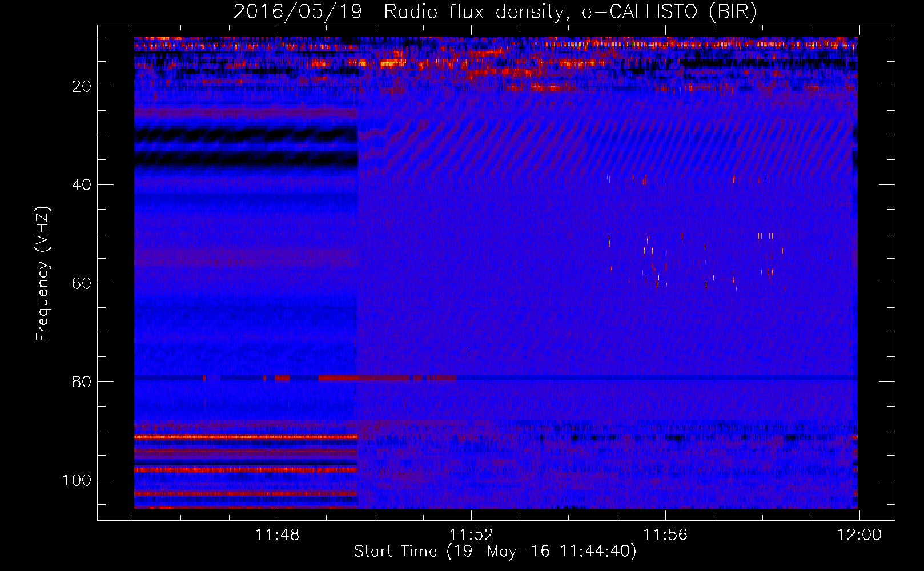Click the red interference line at 80 MHz
This screenshot has height=571, width=924.
tap(387, 377)
